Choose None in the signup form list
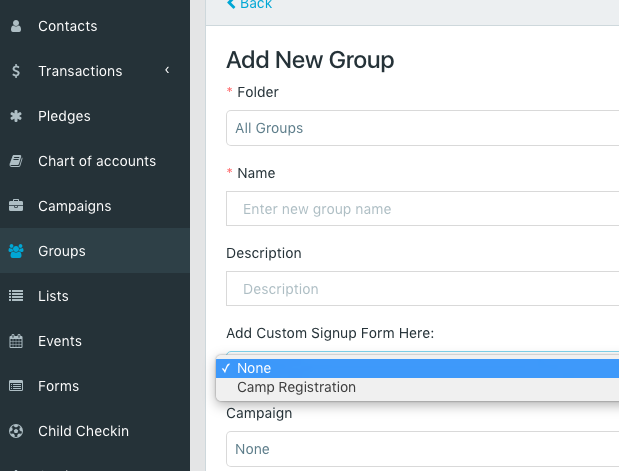Screen dimensions: 619x471 tap(254, 368)
